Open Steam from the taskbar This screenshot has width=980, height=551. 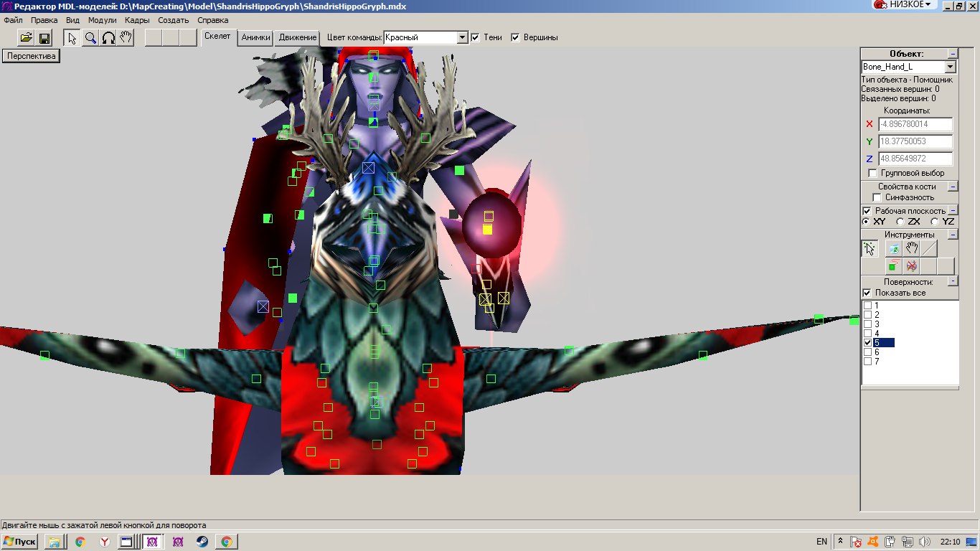[x=202, y=542]
